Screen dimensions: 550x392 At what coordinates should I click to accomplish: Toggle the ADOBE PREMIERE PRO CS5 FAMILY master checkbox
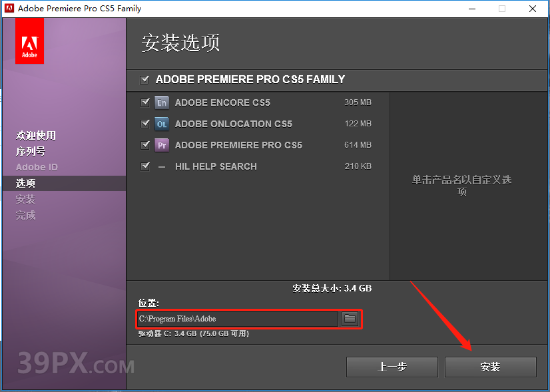[x=144, y=79]
